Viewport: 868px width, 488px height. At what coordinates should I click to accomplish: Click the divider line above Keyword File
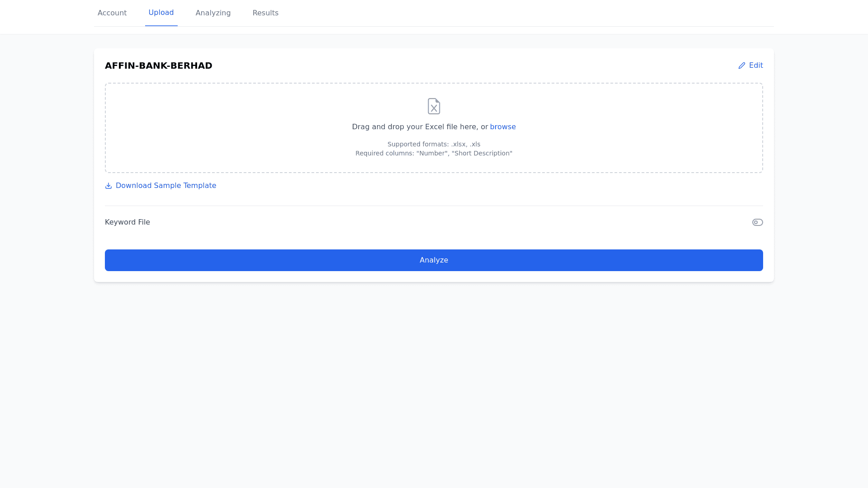[x=434, y=206]
